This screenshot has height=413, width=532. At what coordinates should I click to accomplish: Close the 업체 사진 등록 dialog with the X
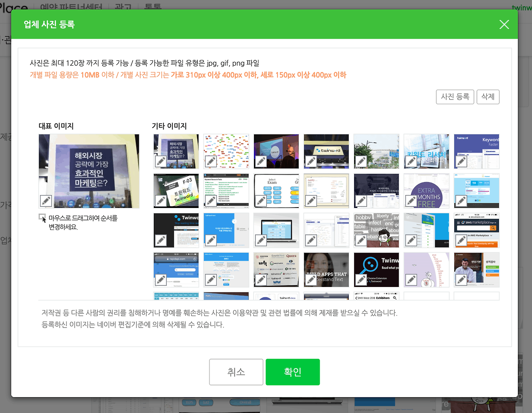(x=504, y=25)
